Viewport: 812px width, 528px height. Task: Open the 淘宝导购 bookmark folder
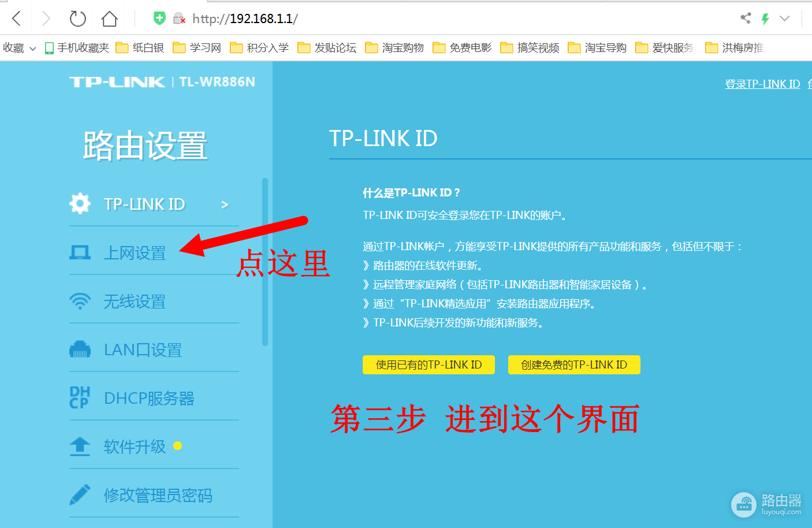(x=597, y=48)
